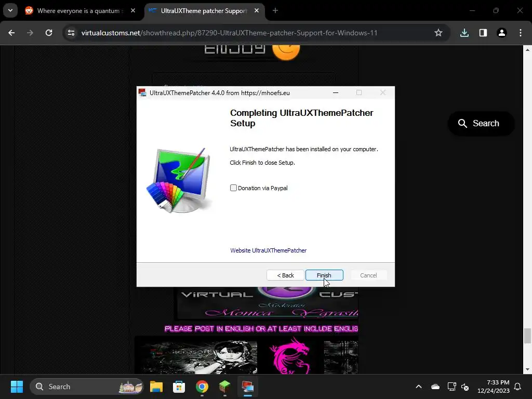Open Google Chrome from taskbar

[x=202, y=387]
